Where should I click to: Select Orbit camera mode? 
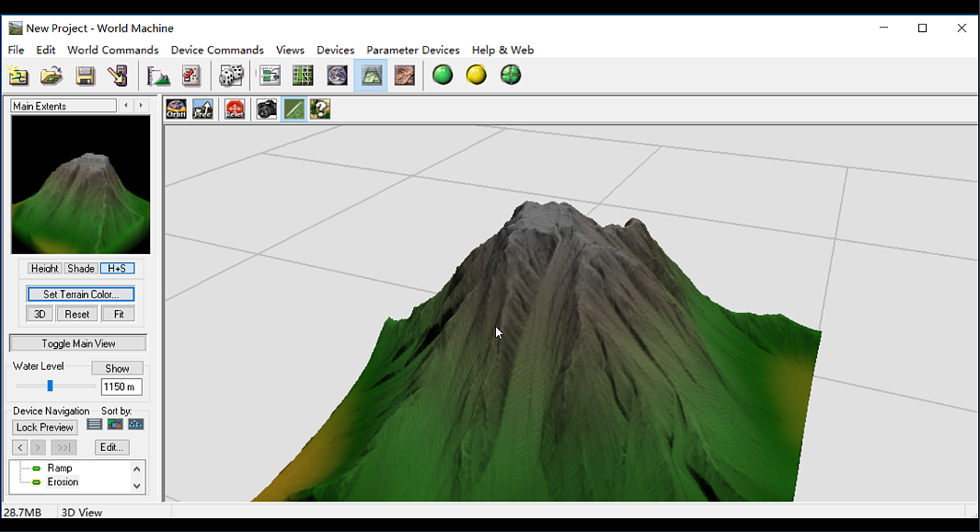pos(177,110)
